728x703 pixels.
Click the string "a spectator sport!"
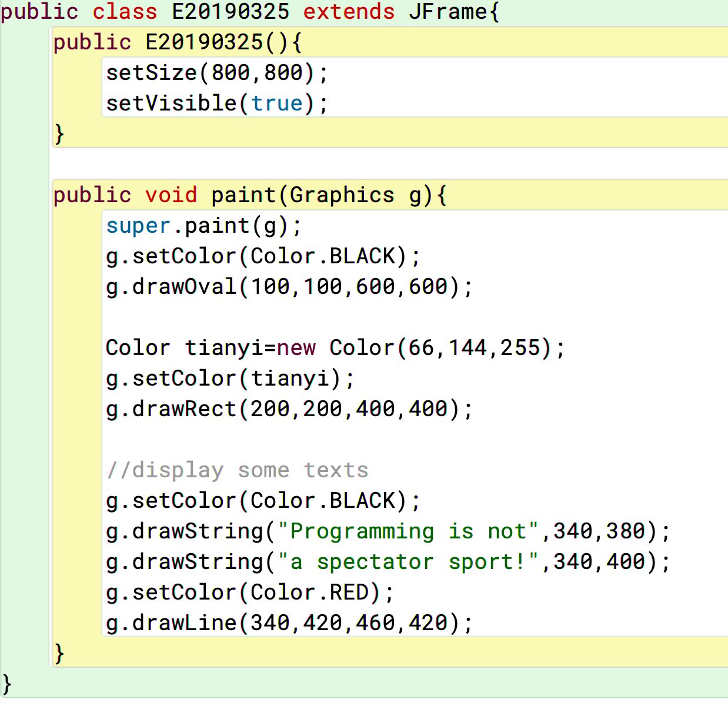pos(408,562)
